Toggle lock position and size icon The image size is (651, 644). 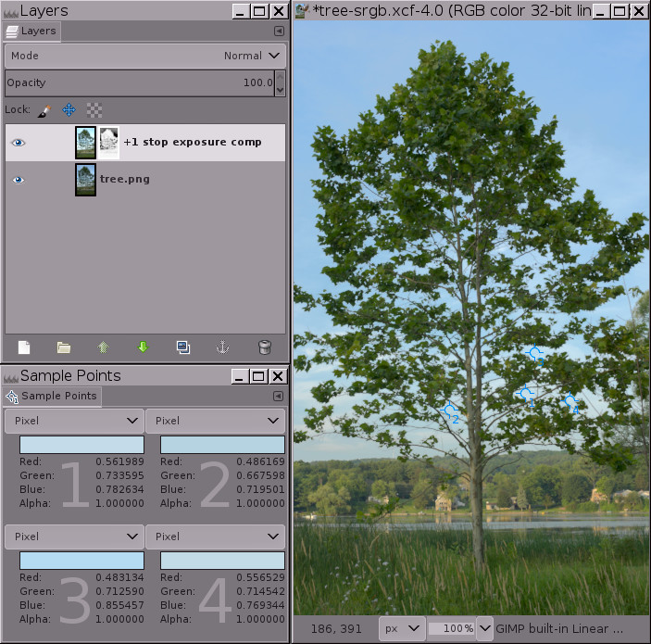[69, 109]
